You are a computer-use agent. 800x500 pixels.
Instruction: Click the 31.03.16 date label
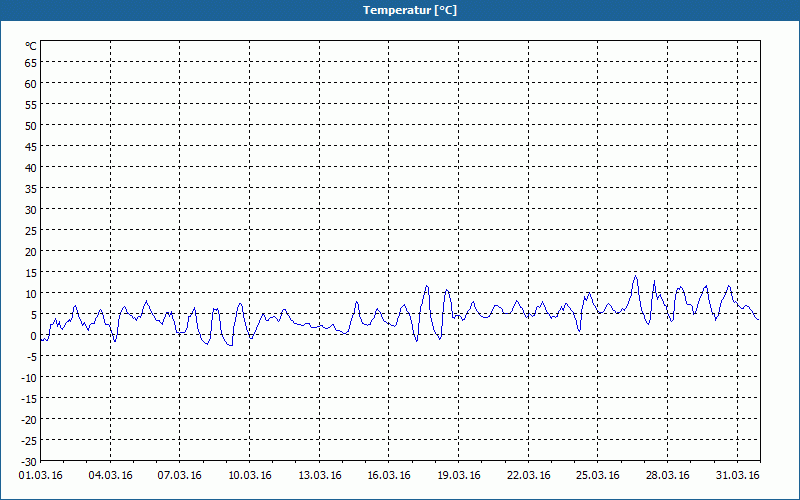pos(738,476)
